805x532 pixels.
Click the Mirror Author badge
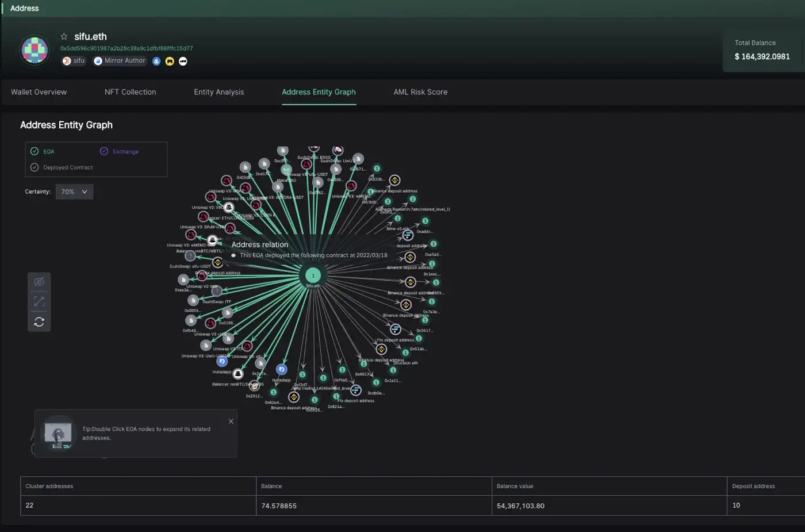[120, 61]
